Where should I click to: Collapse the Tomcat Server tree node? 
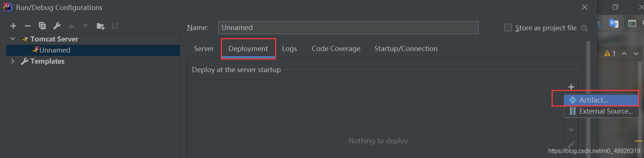pos(13,39)
